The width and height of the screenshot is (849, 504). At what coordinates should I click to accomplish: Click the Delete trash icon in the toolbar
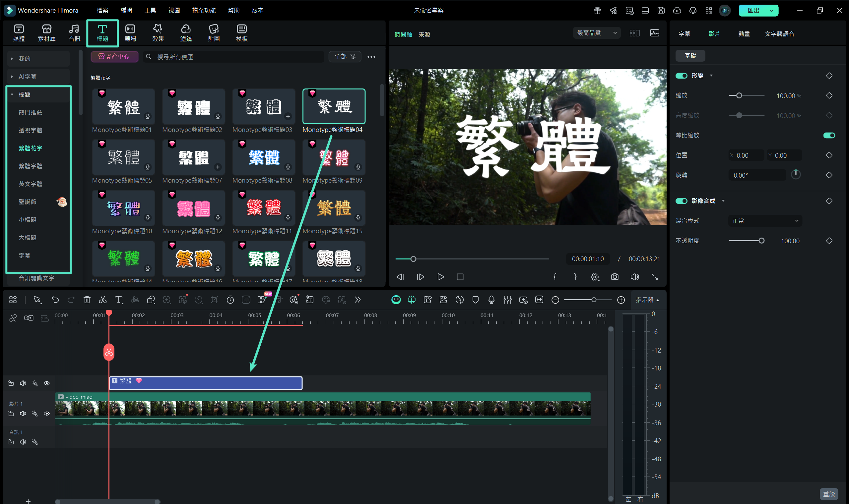87,300
